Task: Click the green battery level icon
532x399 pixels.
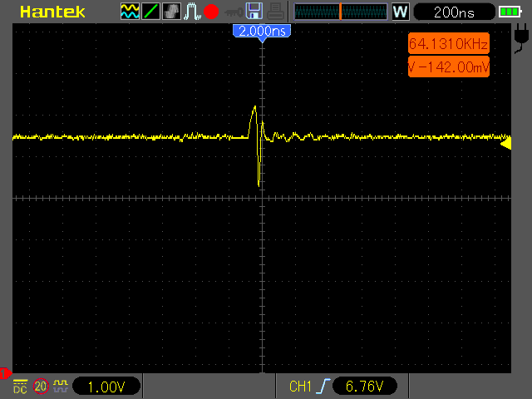Action: (x=510, y=12)
